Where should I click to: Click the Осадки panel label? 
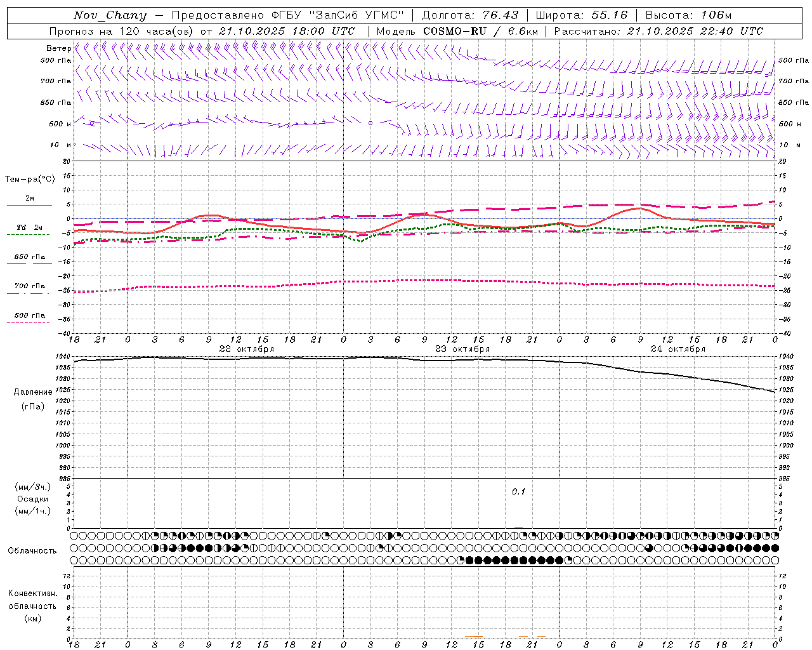click(33, 499)
